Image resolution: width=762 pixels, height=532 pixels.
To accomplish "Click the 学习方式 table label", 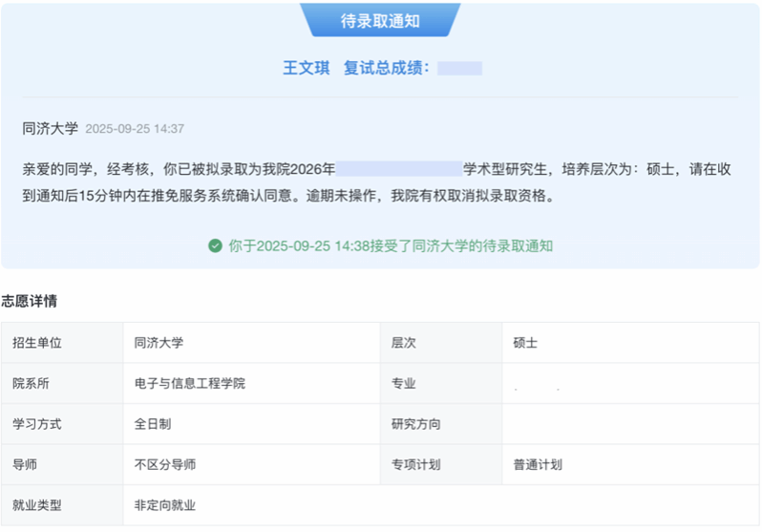I will 37,424.
